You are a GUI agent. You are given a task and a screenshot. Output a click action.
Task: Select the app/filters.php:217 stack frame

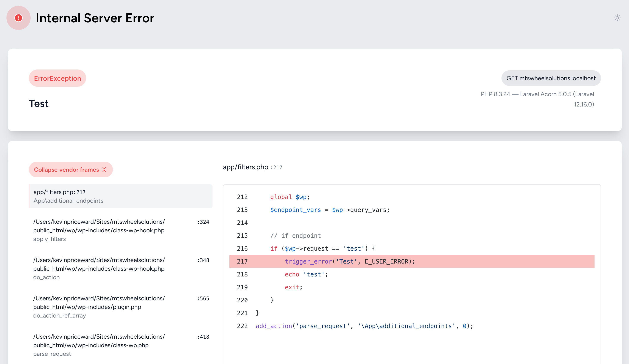(x=121, y=196)
